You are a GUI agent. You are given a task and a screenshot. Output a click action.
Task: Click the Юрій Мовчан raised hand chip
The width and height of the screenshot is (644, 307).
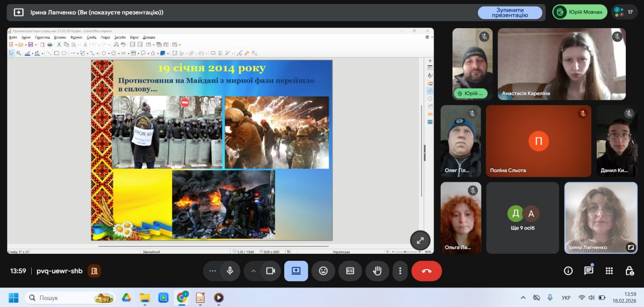click(580, 12)
